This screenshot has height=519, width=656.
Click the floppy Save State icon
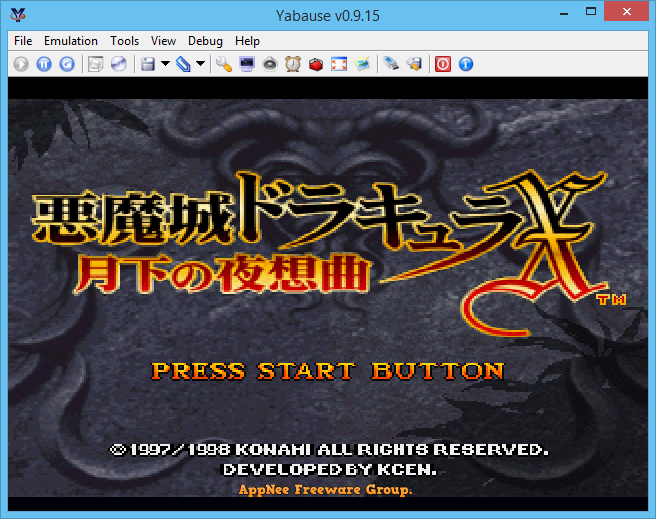148,64
